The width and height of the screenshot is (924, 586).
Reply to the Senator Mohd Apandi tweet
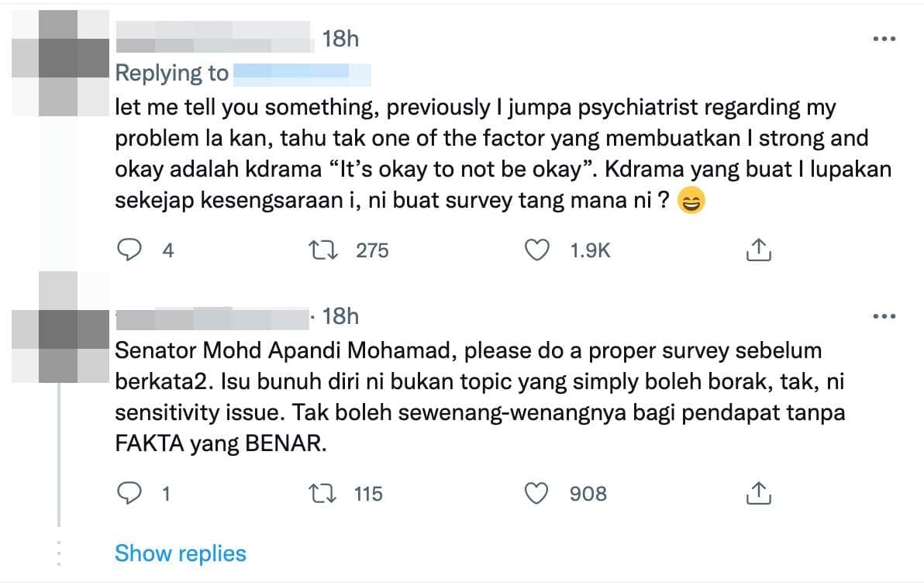point(129,493)
